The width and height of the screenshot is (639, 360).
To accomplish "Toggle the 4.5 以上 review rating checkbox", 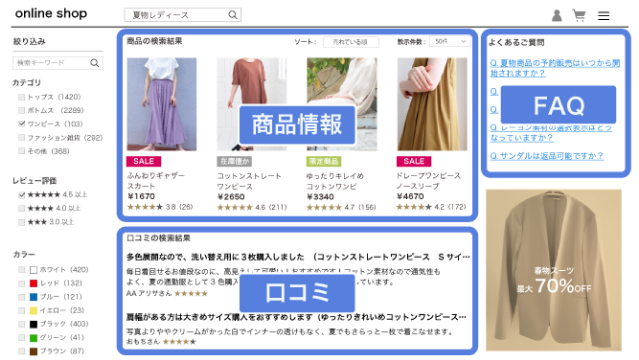I will tap(21, 195).
